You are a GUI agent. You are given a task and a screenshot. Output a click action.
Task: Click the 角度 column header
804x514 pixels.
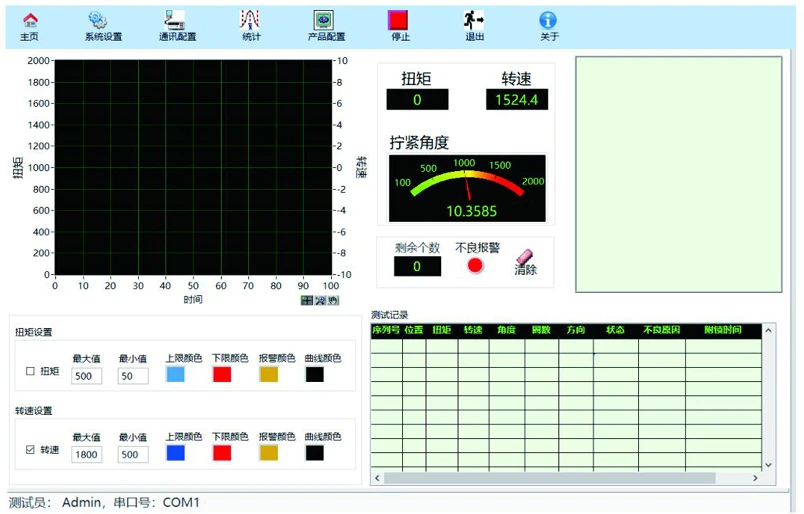click(507, 330)
